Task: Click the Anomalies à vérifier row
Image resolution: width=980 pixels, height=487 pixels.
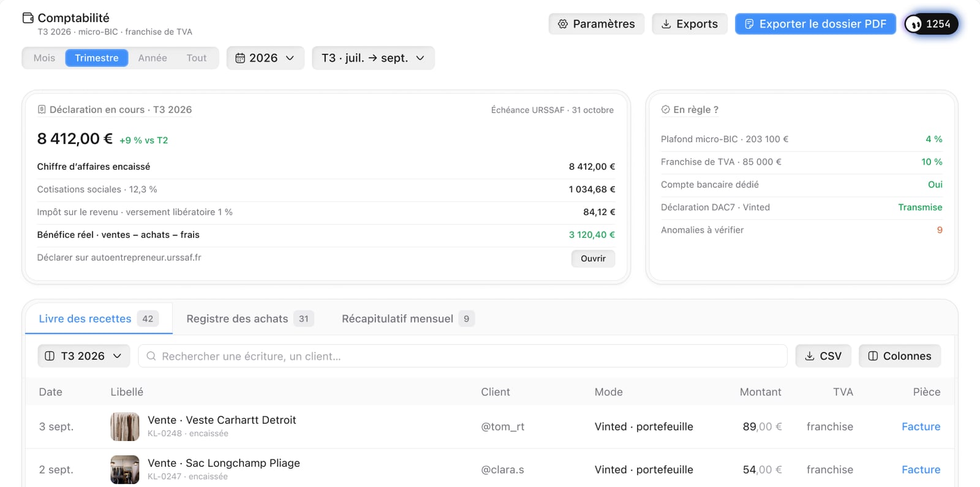Action: (802, 230)
